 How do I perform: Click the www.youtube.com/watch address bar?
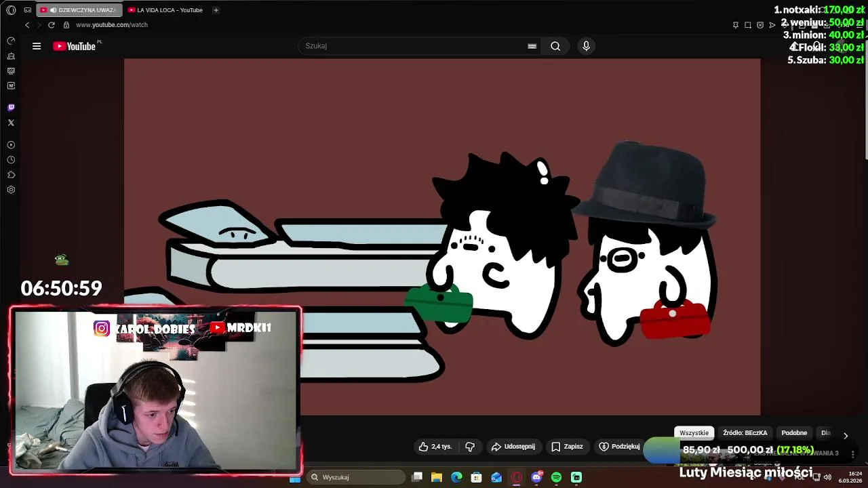pyautogui.click(x=112, y=25)
